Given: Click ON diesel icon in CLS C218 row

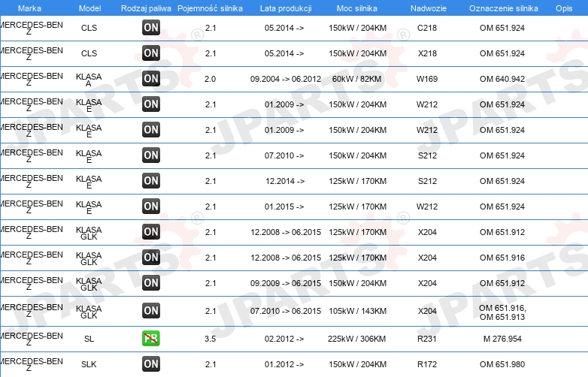Looking at the screenshot, I should click(x=151, y=28).
